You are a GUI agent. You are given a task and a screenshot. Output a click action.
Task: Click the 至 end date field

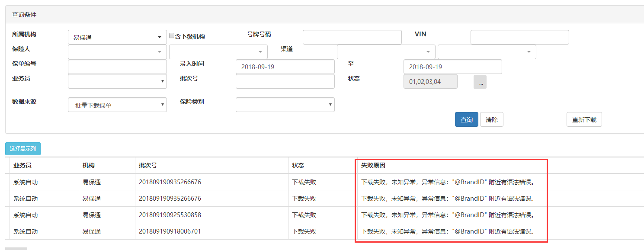tap(452, 67)
